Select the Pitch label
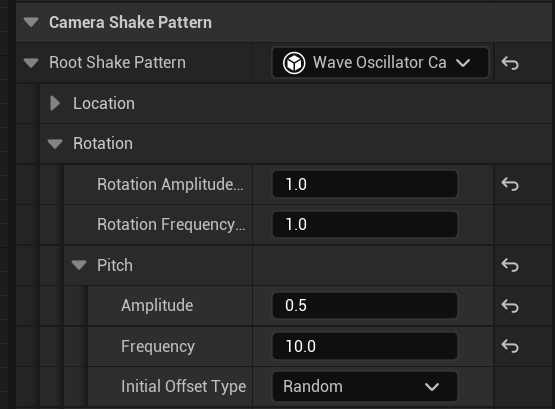The height and width of the screenshot is (409, 555). (x=115, y=265)
